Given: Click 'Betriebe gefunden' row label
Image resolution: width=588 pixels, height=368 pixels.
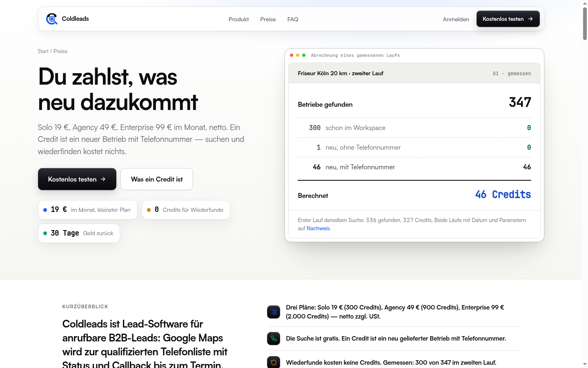Looking at the screenshot, I should [325, 104].
